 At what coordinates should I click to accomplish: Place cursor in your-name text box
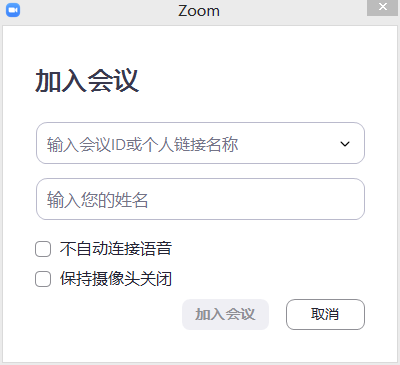click(200, 199)
